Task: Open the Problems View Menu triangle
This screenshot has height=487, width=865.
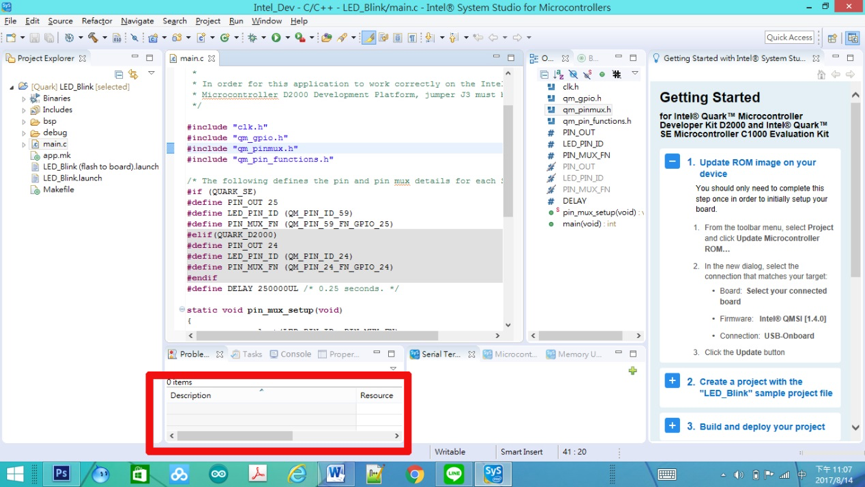Action: coord(393,368)
